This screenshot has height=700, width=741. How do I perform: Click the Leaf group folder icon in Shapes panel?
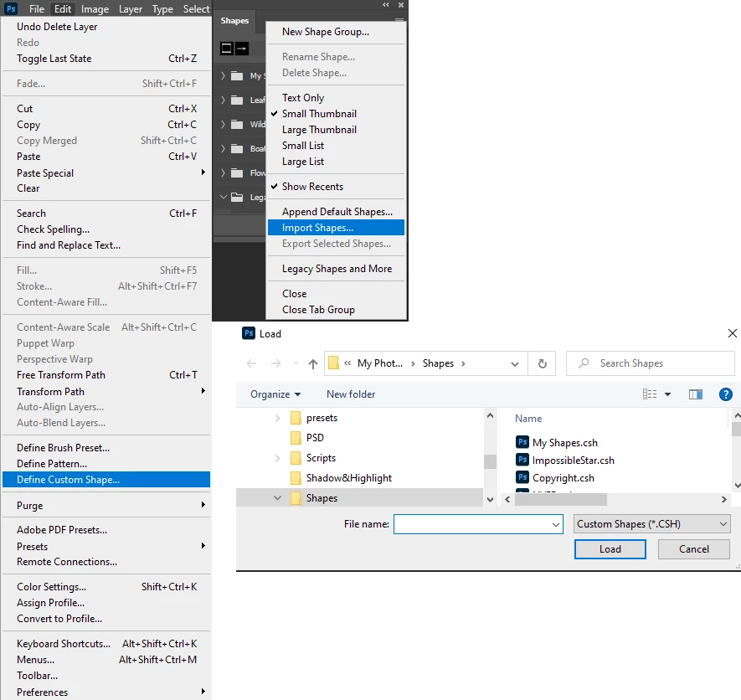click(x=237, y=100)
